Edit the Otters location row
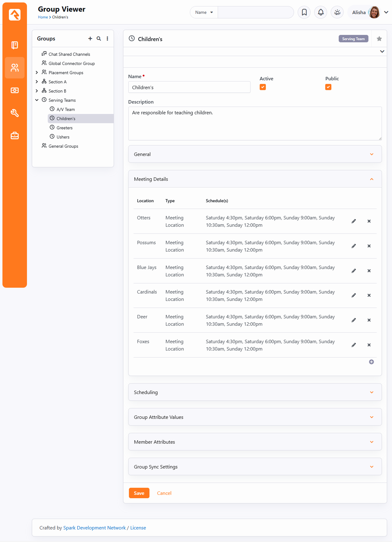The image size is (392, 542). [x=354, y=221]
